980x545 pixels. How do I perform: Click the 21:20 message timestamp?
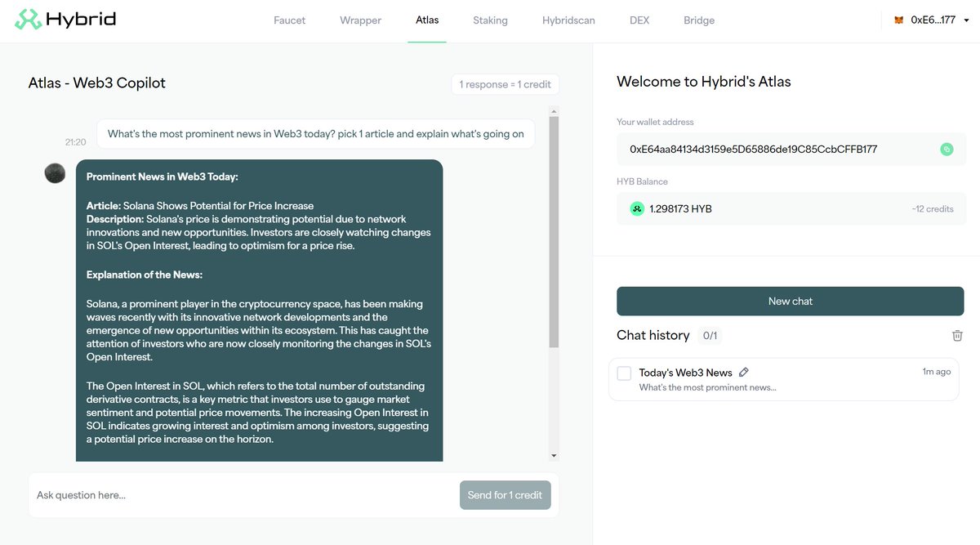pos(75,142)
